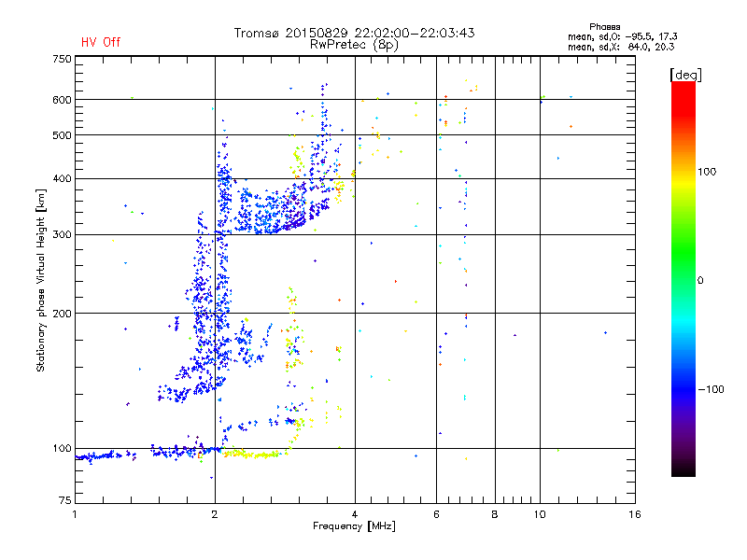Click the y-axis tick label '75'
This screenshot has width=747, height=560.
pos(65,500)
